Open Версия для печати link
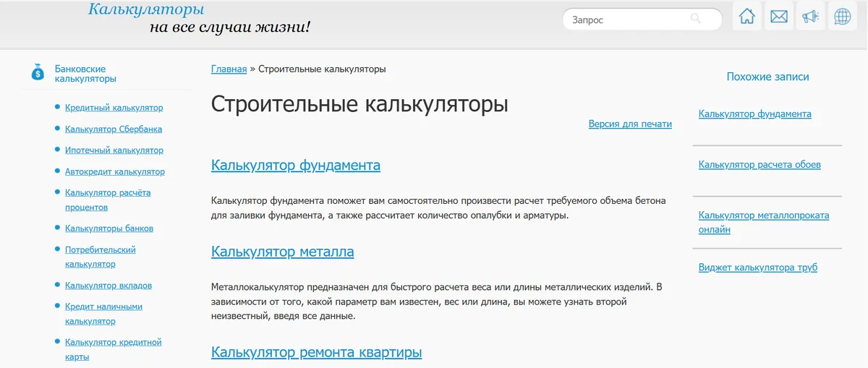 pos(630,124)
